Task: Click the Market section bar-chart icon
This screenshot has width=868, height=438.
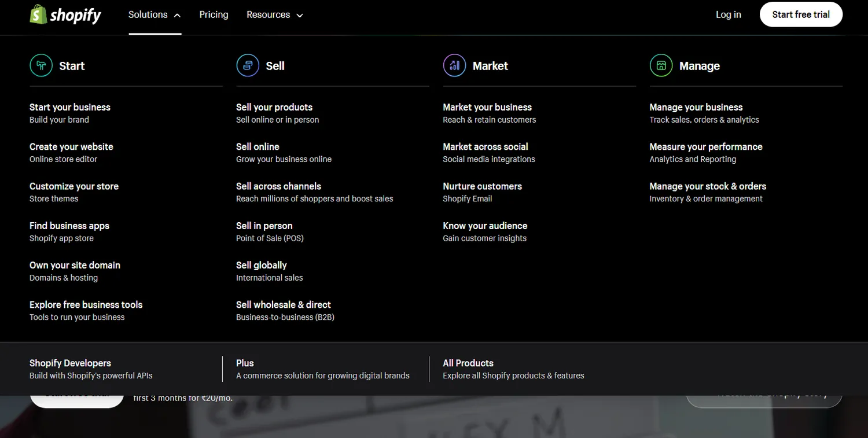Action: (454, 65)
